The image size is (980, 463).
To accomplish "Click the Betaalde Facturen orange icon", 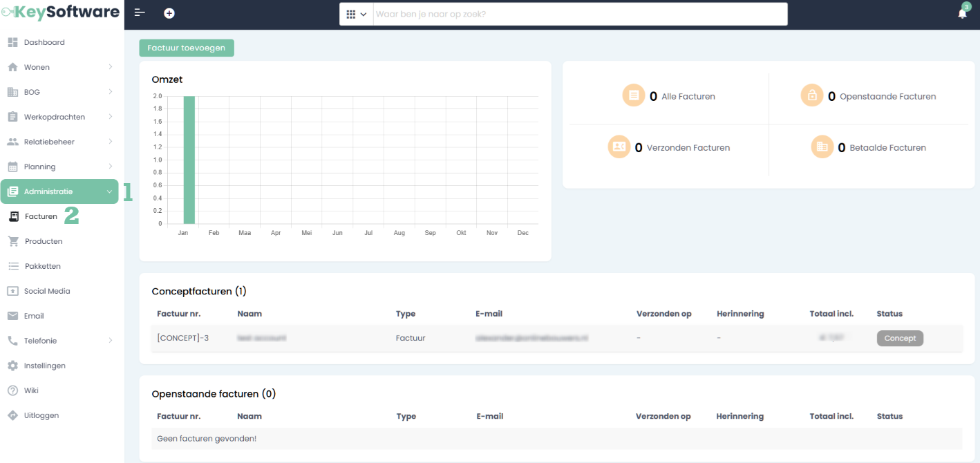I will (x=822, y=147).
